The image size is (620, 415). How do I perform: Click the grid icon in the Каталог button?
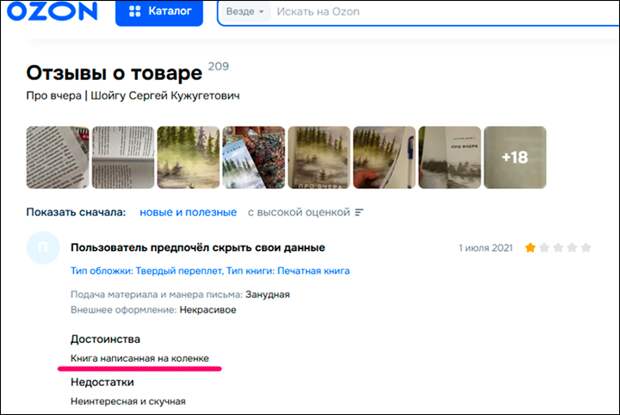tap(133, 12)
